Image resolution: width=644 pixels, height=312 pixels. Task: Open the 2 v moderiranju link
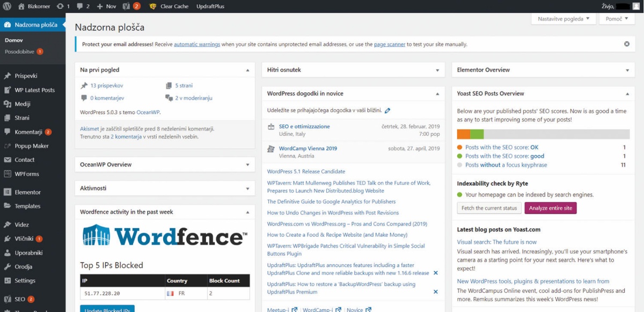pos(194,98)
